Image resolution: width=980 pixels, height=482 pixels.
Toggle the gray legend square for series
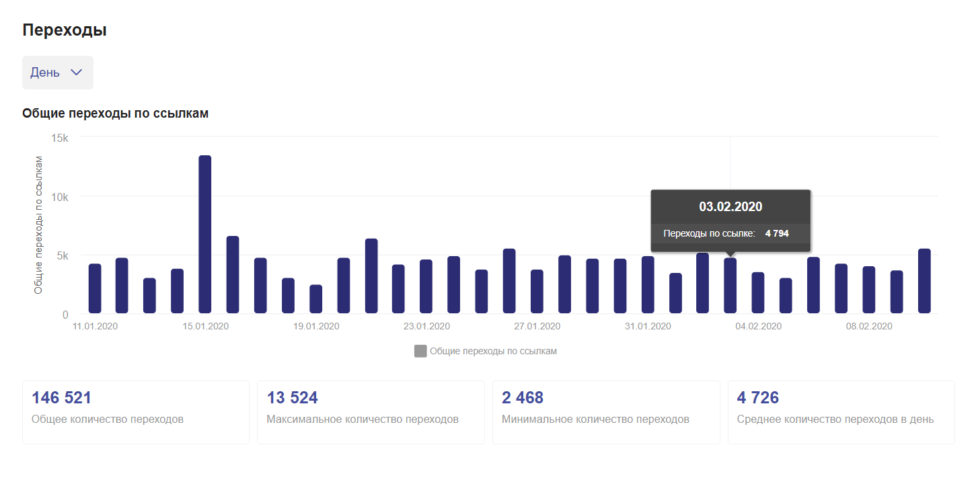pos(420,351)
